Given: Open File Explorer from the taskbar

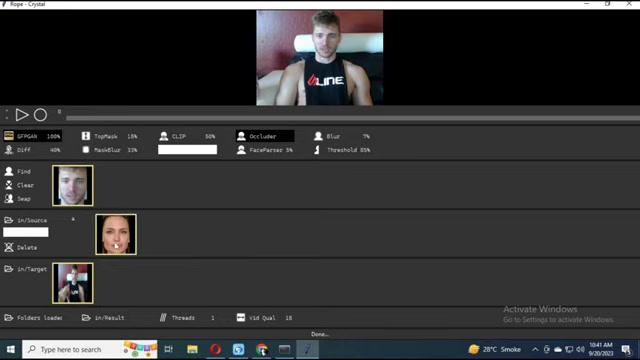Looking at the screenshot, I should pos(192,349).
